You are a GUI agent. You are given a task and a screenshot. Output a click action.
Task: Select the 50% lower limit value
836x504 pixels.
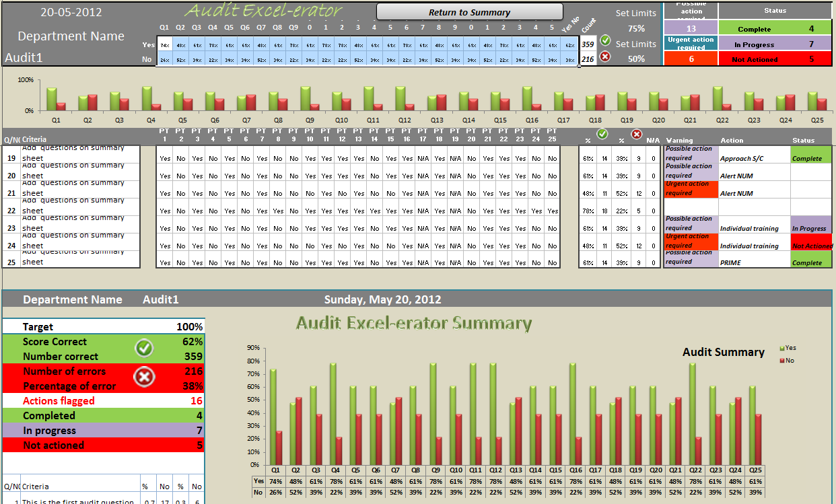[635, 59]
